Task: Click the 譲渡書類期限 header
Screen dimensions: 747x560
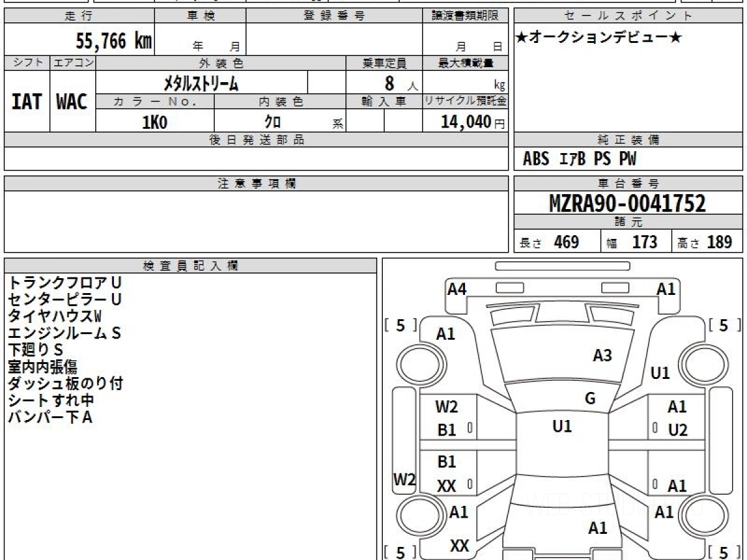Action: tap(465, 16)
